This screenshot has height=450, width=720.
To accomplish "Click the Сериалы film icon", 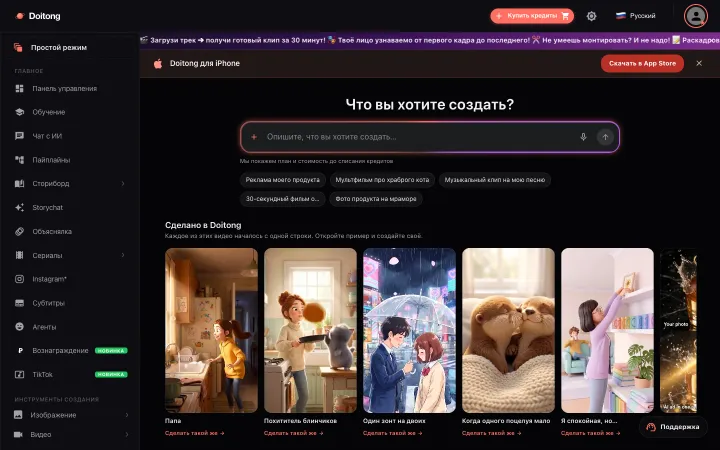I will click(19, 255).
